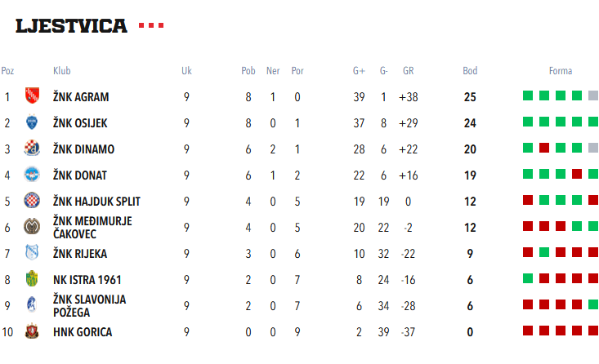Click the Klub column header
Screen dimensions: 599x364
[x=61, y=71]
